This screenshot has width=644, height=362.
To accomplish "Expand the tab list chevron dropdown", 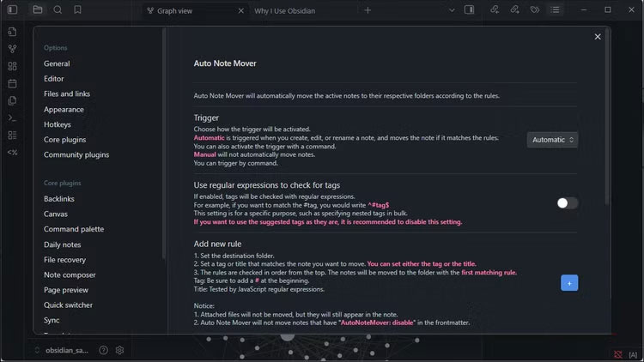I will click(x=452, y=10).
